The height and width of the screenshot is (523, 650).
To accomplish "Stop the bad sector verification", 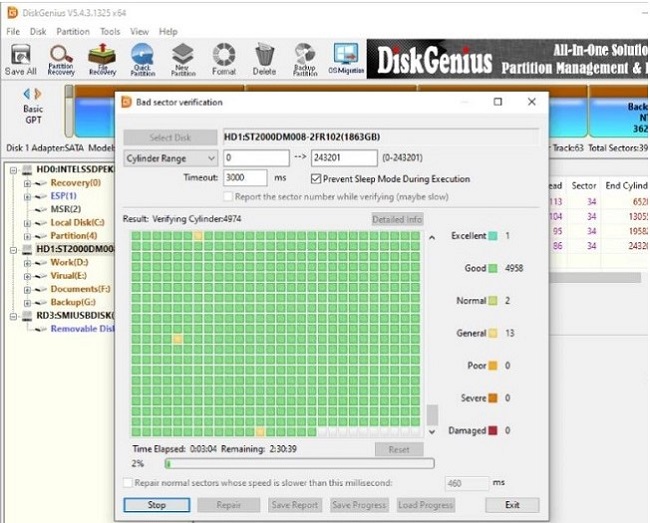I will [x=157, y=505].
